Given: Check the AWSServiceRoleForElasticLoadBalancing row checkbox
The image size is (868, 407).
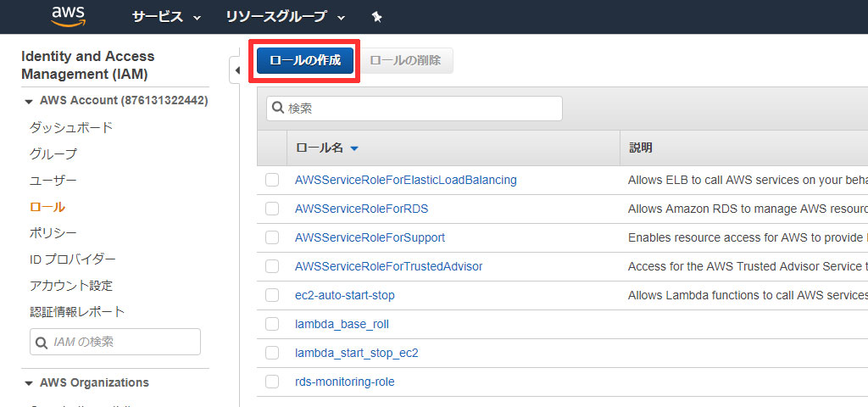Looking at the screenshot, I should [272, 180].
